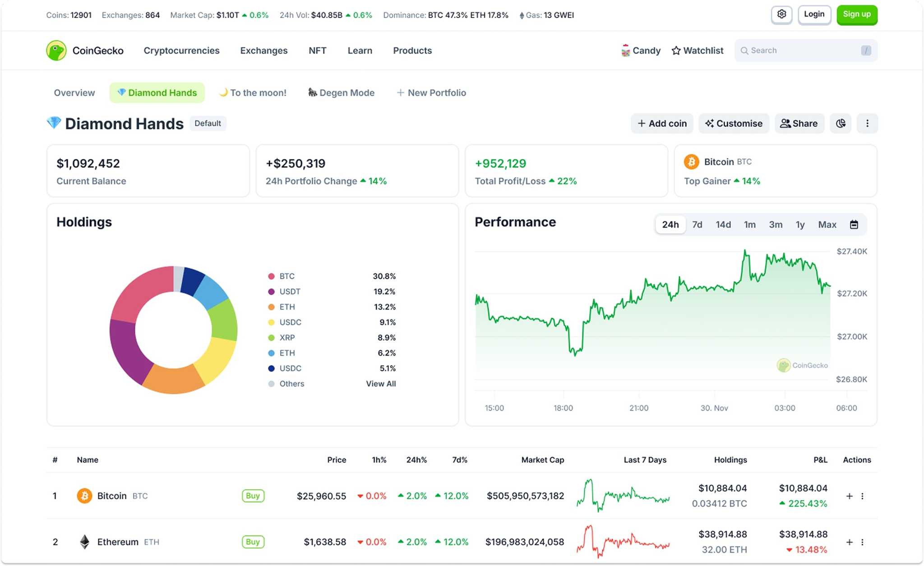The height and width of the screenshot is (566, 924).
Task: Click the pink BTC legend swatch
Action: [x=271, y=276]
